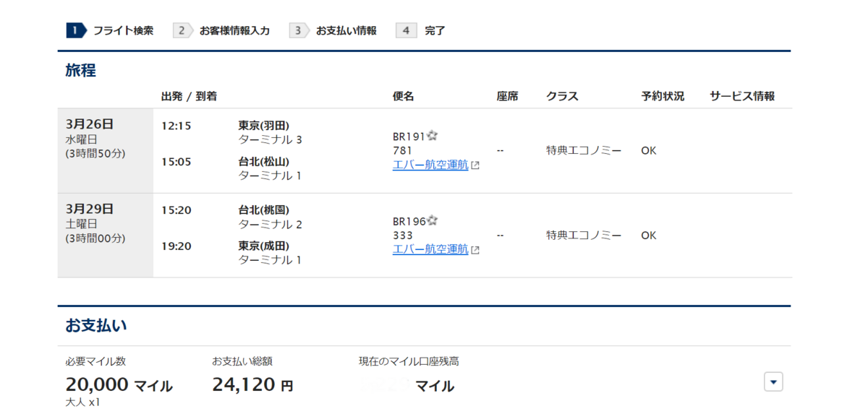This screenshot has width=868, height=414.
Task: Click the 旅程 section heading
Action: click(x=80, y=71)
